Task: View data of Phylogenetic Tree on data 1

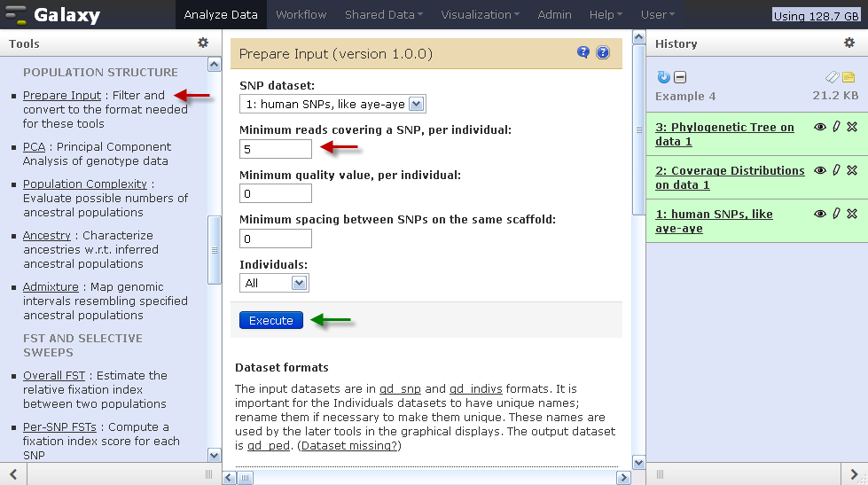Action: pos(820,127)
